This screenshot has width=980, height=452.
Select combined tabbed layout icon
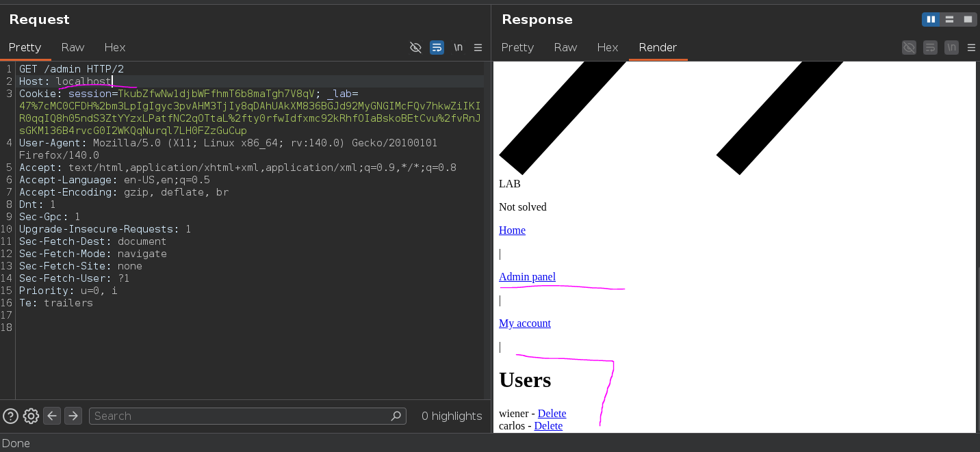click(x=968, y=19)
